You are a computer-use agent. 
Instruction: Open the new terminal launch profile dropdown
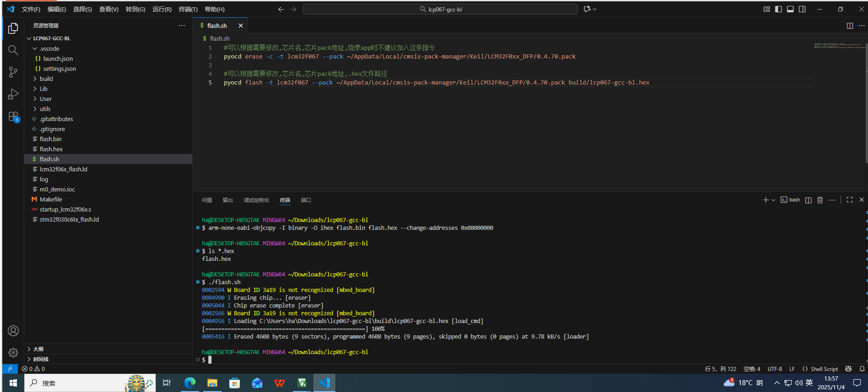tap(773, 200)
